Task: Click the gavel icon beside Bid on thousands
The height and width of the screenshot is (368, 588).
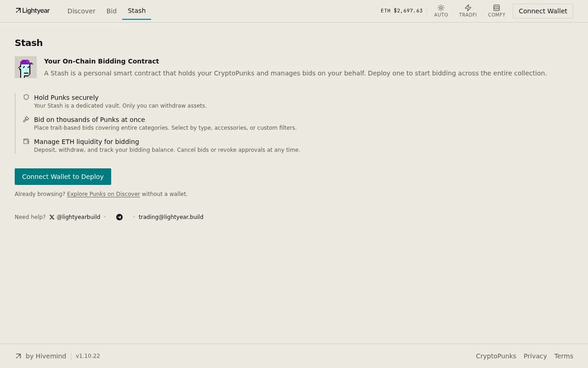Action: pos(26,119)
